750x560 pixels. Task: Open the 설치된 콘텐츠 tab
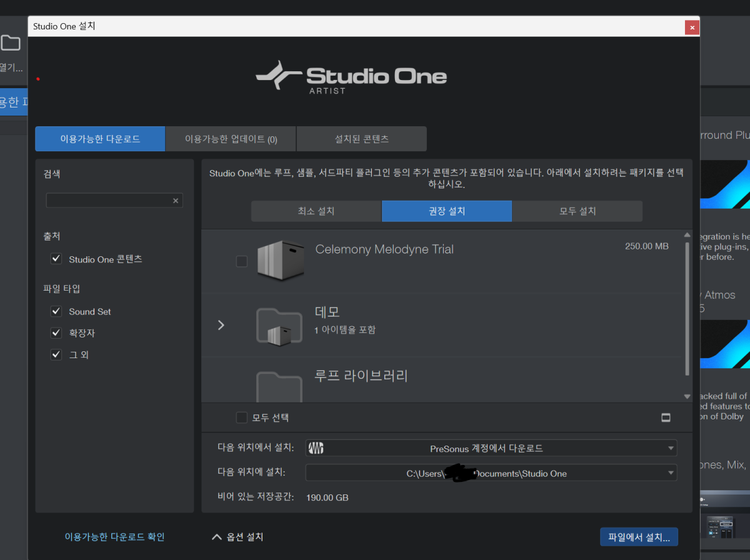pyautogui.click(x=362, y=139)
